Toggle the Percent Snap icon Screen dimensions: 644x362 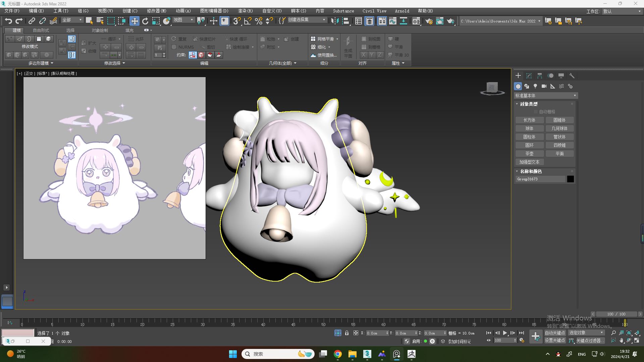(259, 21)
